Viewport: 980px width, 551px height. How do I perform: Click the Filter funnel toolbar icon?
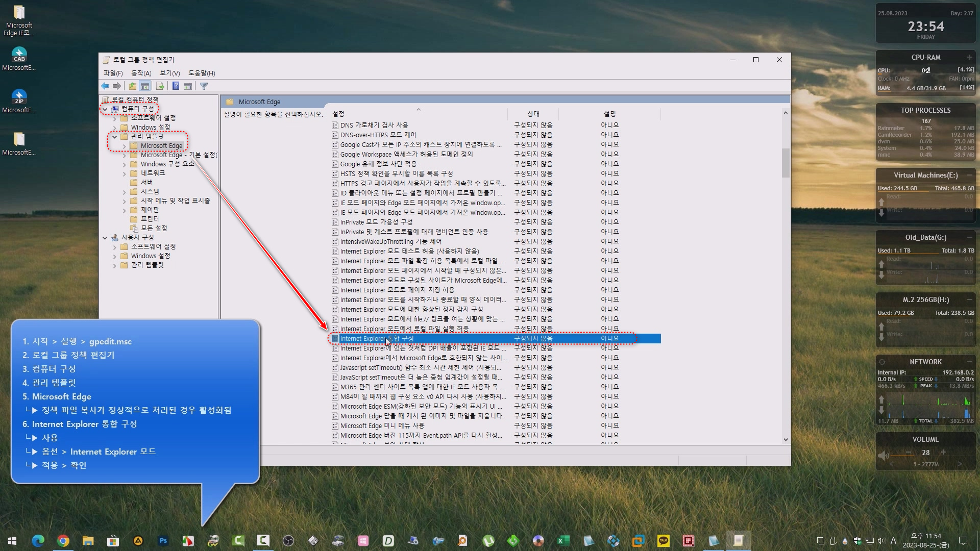pyautogui.click(x=204, y=86)
